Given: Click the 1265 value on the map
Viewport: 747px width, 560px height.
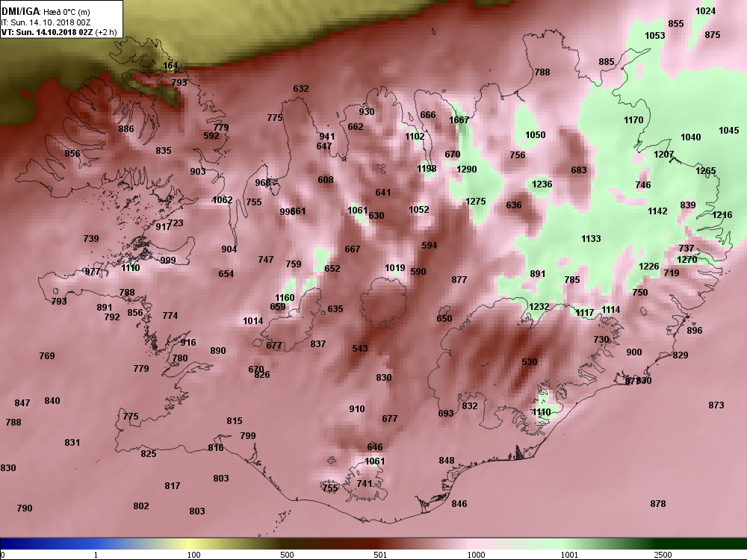Looking at the screenshot, I should (706, 171).
